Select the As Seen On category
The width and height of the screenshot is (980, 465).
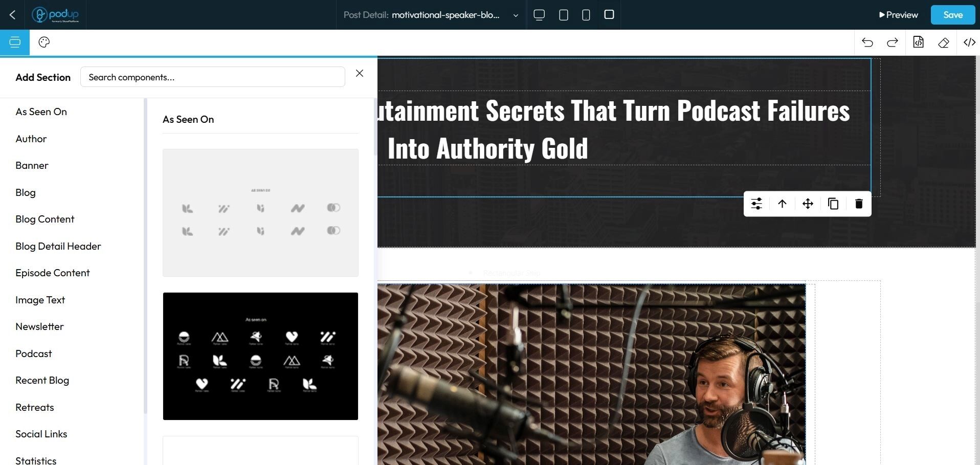41,112
